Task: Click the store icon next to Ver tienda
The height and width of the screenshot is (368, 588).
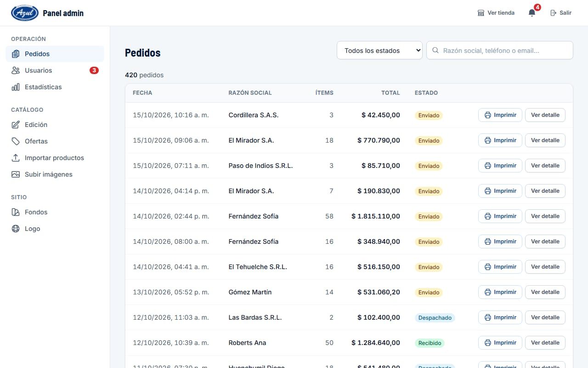Action: (x=481, y=13)
